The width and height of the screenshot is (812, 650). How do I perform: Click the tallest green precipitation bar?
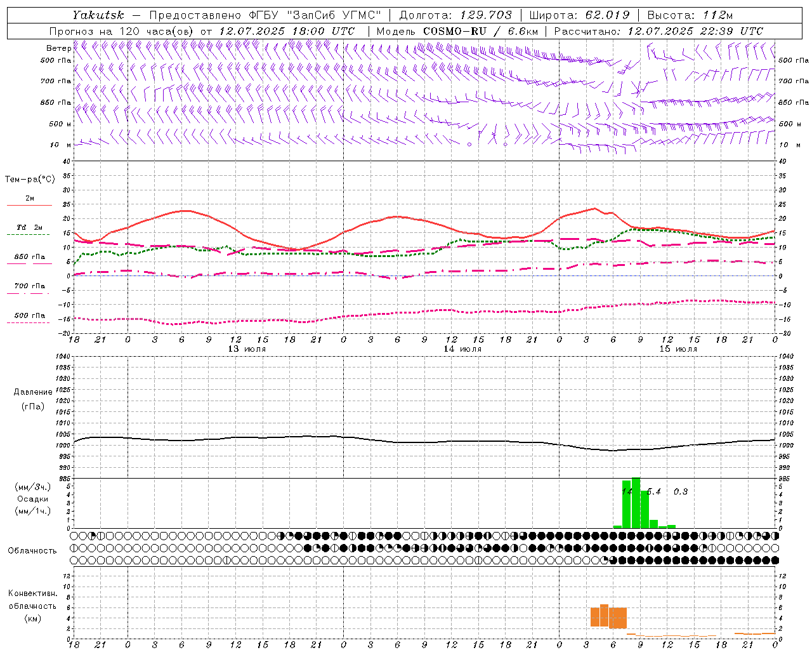pyautogui.click(x=636, y=503)
